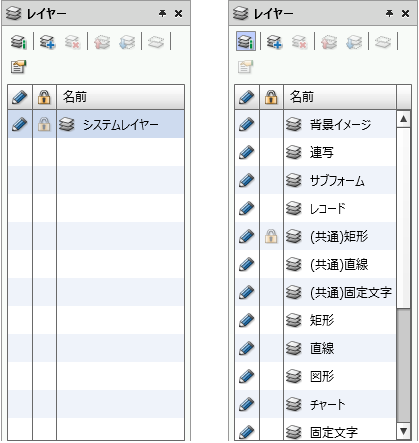Click layer icon beside チャート
419x443 pixels.
294,404
